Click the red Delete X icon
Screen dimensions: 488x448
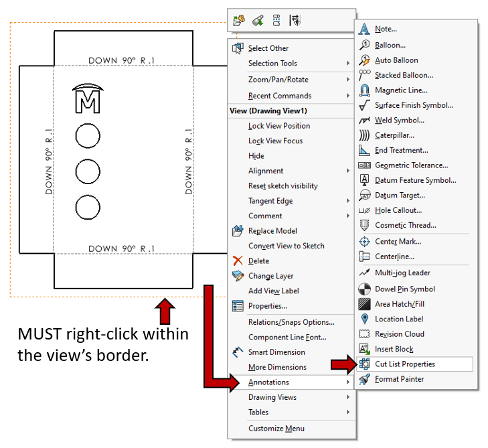[238, 261]
